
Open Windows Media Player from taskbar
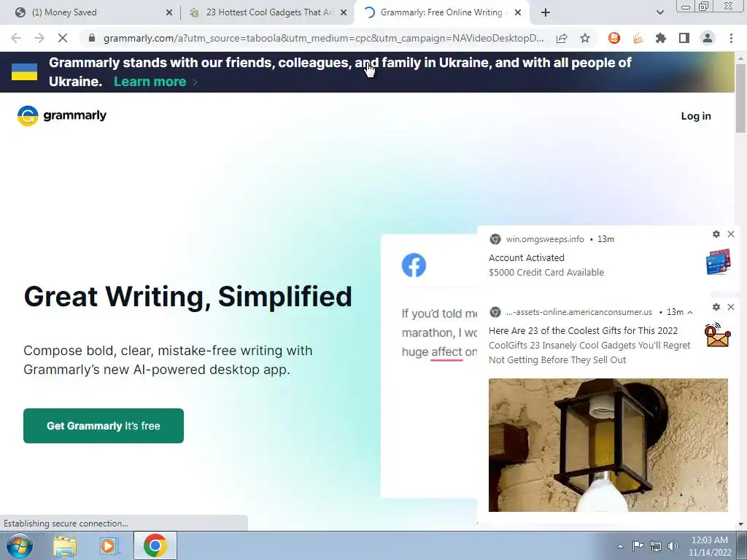pos(109,545)
